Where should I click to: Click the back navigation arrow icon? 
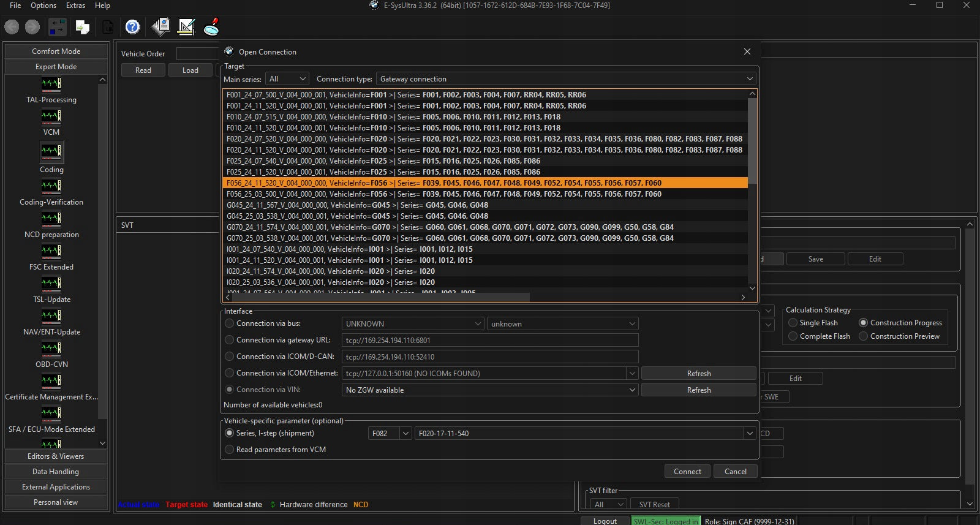[12, 27]
